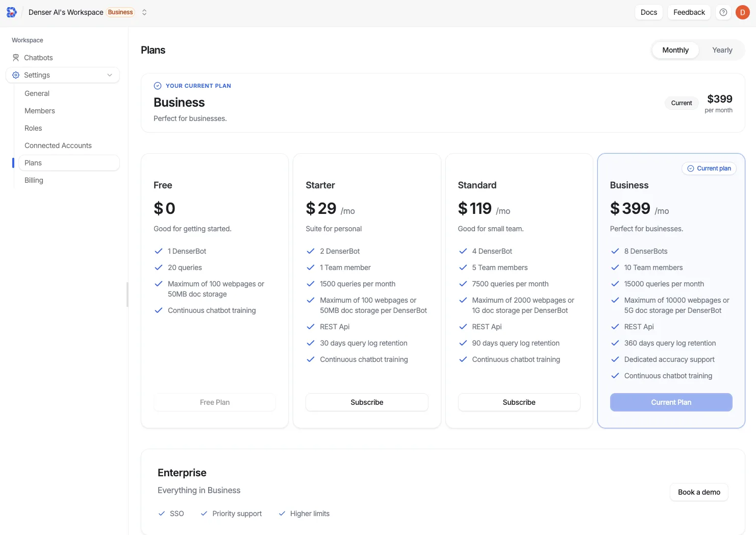The height and width of the screenshot is (535, 756).
Task: Click the Standard plan $119 price
Action: (475, 208)
